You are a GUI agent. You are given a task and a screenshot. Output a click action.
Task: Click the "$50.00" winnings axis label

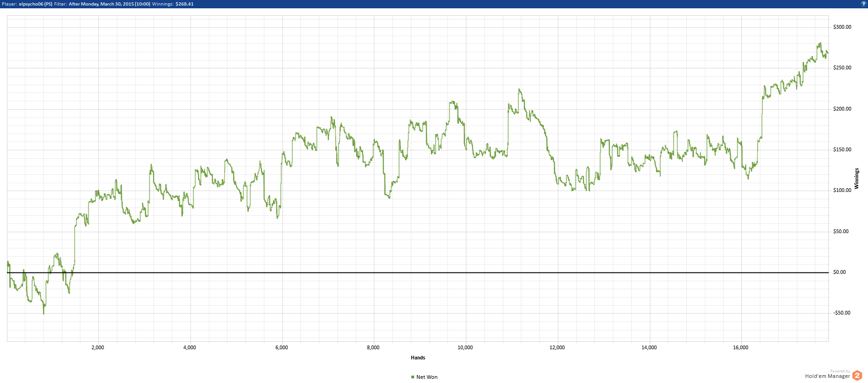tap(841, 231)
